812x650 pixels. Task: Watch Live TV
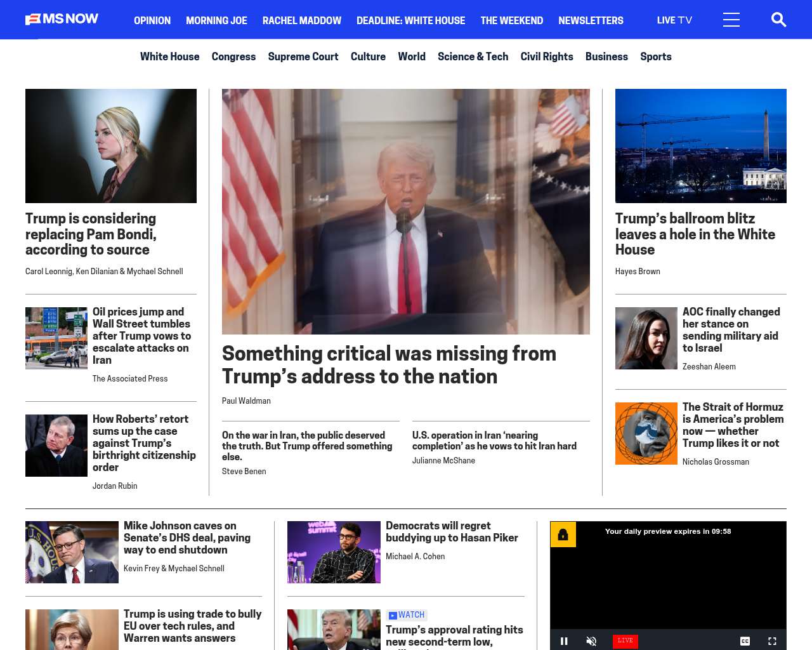click(674, 20)
